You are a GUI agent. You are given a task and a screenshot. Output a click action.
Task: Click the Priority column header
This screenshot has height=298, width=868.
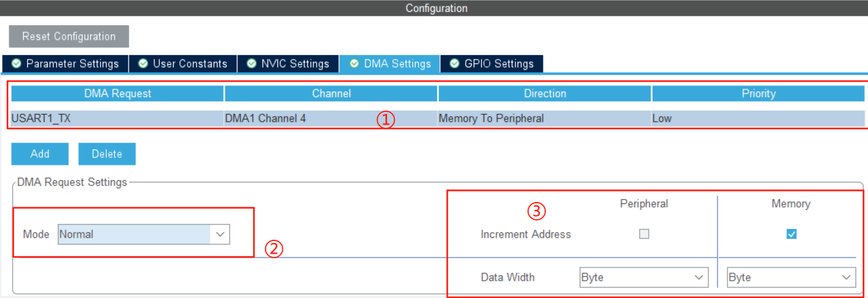[759, 93]
